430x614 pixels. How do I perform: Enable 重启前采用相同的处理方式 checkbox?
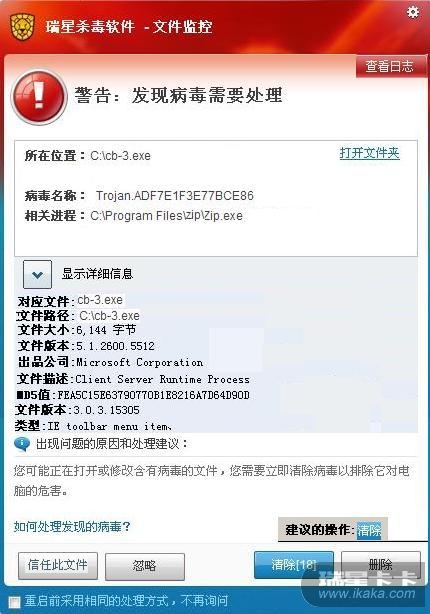14,601
